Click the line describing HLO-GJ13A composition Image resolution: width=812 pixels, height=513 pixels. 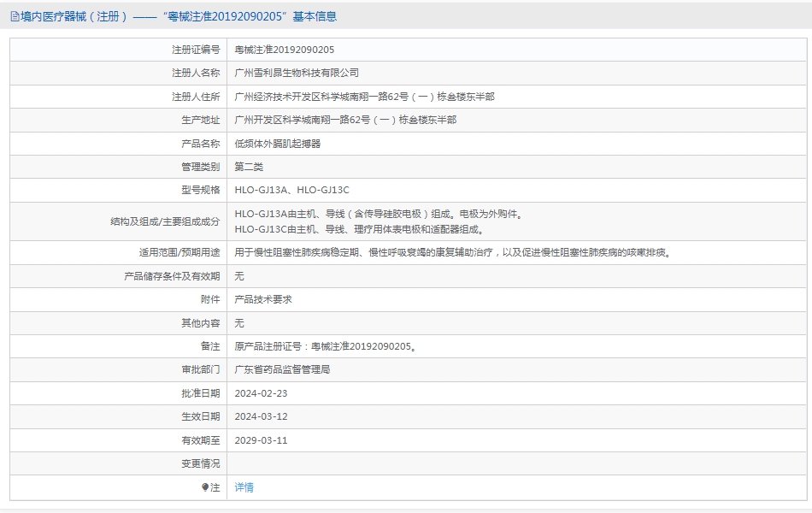coord(379,214)
